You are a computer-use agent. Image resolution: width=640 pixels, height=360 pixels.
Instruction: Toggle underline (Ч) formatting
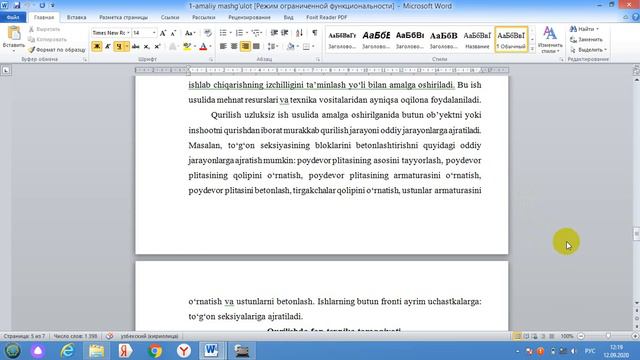(x=119, y=47)
